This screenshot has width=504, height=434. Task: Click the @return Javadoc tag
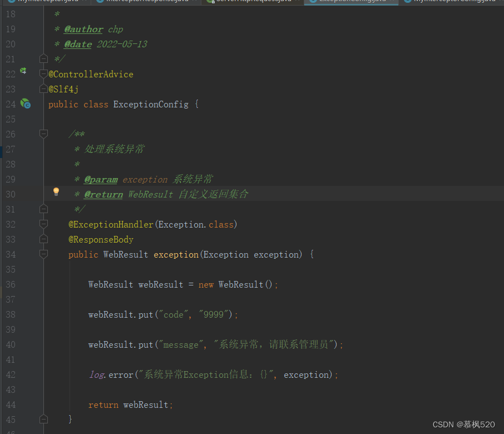[103, 195]
